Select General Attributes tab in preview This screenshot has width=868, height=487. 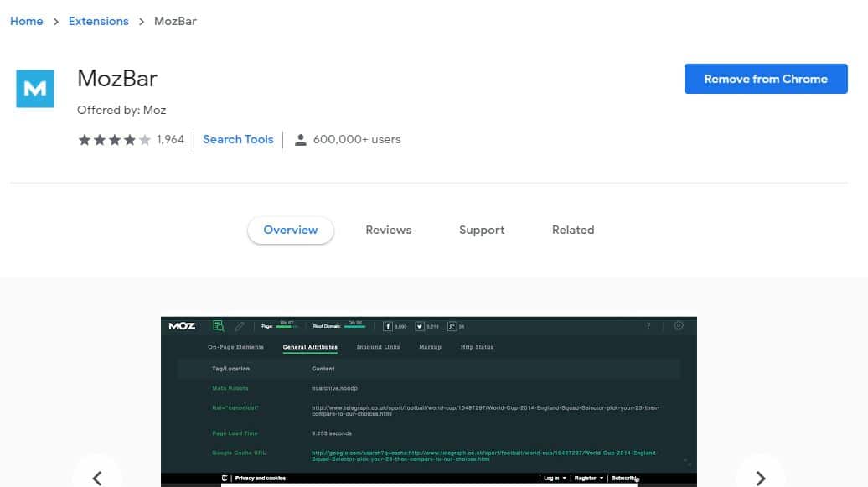tap(310, 347)
